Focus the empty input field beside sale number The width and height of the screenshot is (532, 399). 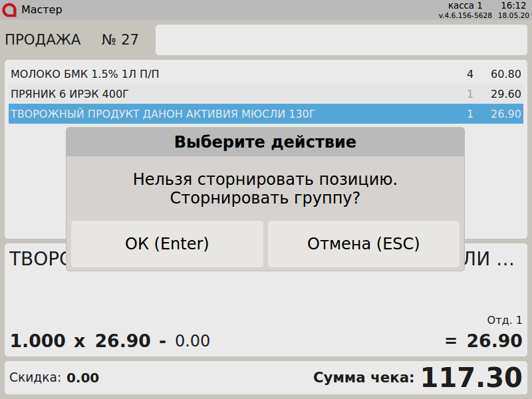point(341,40)
